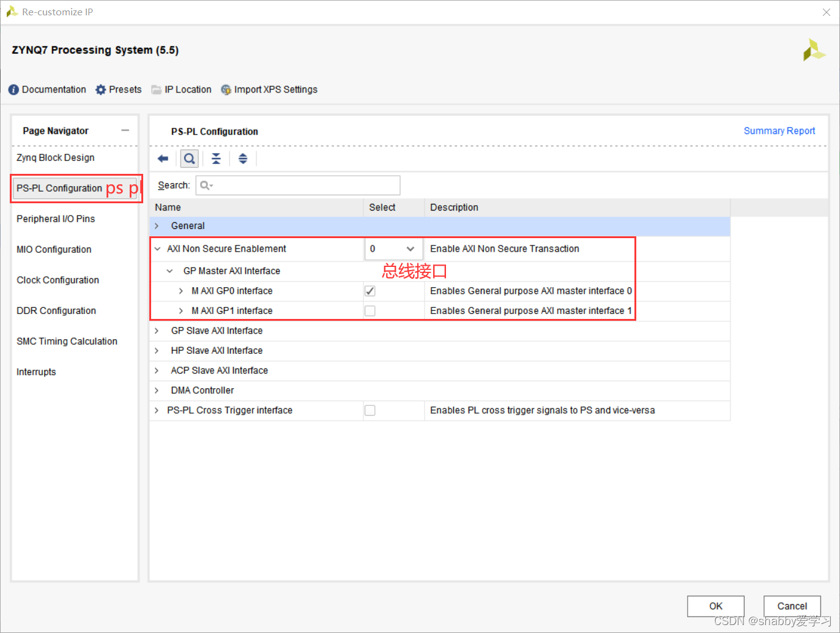The image size is (840, 633).
Task: Click the IP Location folder icon
Action: coord(157,90)
